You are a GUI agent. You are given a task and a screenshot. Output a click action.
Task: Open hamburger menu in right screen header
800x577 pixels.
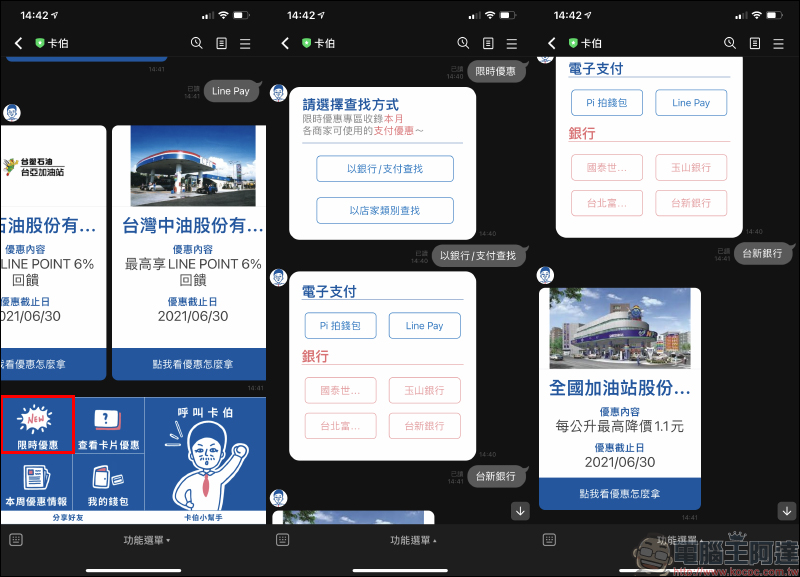(778, 43)
